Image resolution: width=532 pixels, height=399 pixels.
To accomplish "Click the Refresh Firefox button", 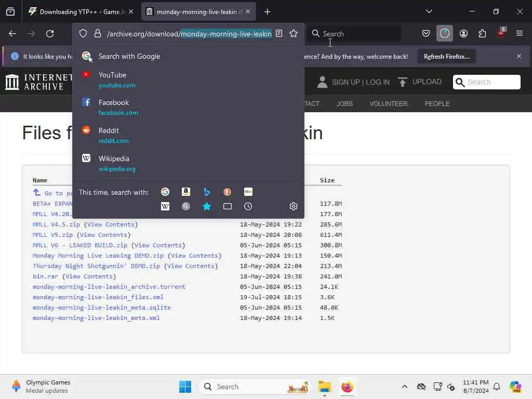I will (x=446, y=57).
